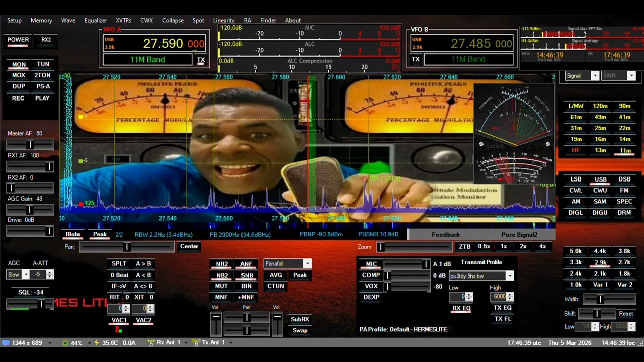This screenshot has height=362, width=644.
Task: Expand the Tx Ant 1 dropdown arrow
Action: click(231, 343)
